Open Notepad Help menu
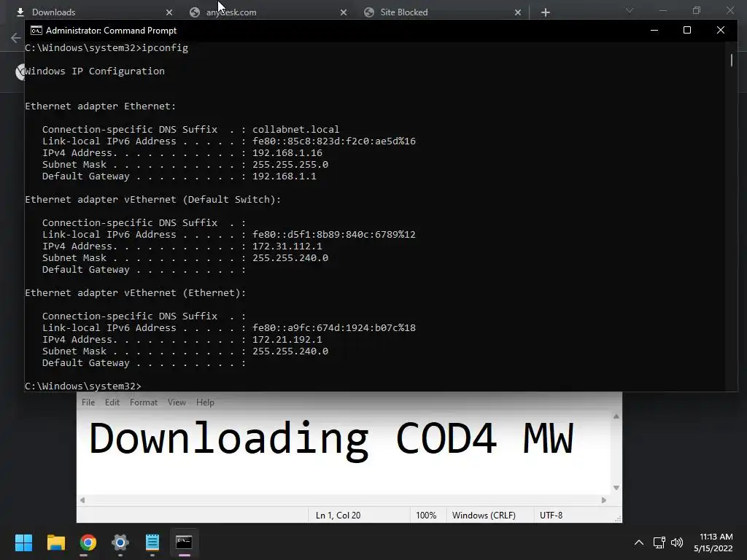 (x=205, y=402)
